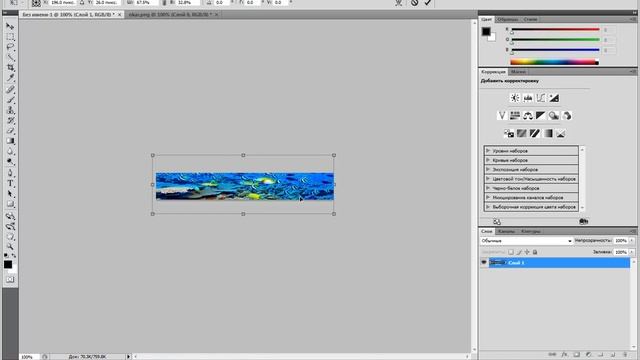The width and height of the screenshot is (640, 360).
Task: Toggle the link width and height chain icon
Action: [x=164, y=3]
